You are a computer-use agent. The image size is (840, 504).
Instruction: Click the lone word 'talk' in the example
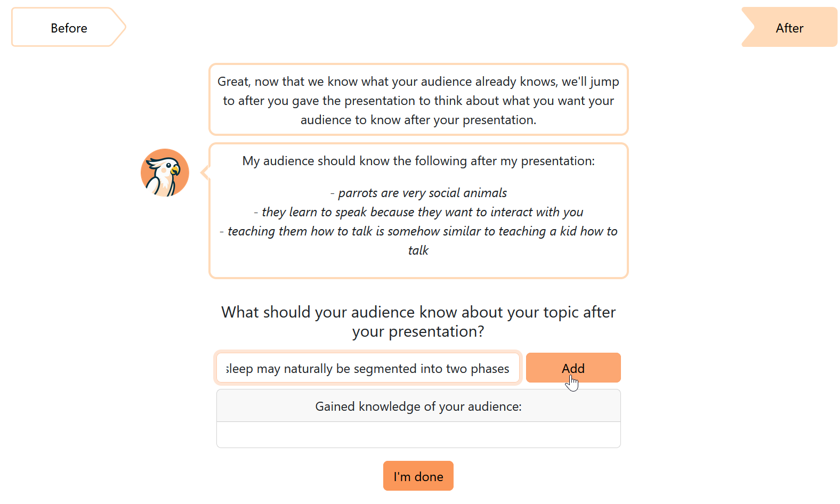click(x=418, y=250)
